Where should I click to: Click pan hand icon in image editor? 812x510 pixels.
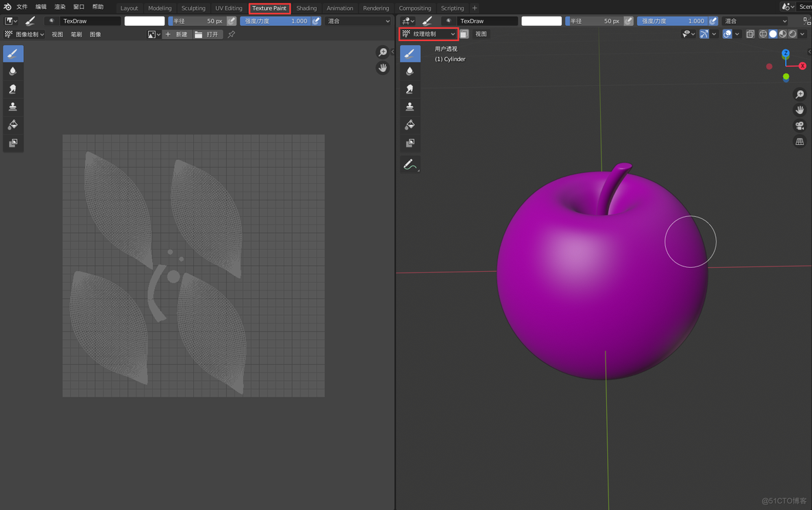click(x=383, y=68)
